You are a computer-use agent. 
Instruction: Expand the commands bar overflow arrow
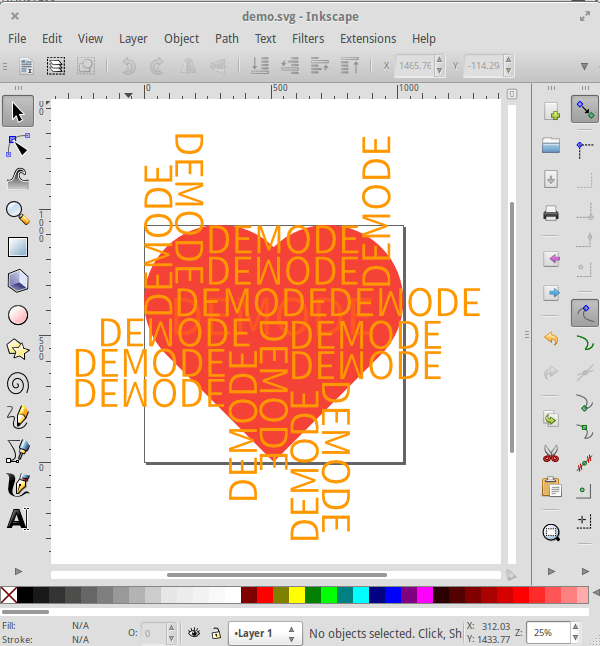click(x=551, y=571)
